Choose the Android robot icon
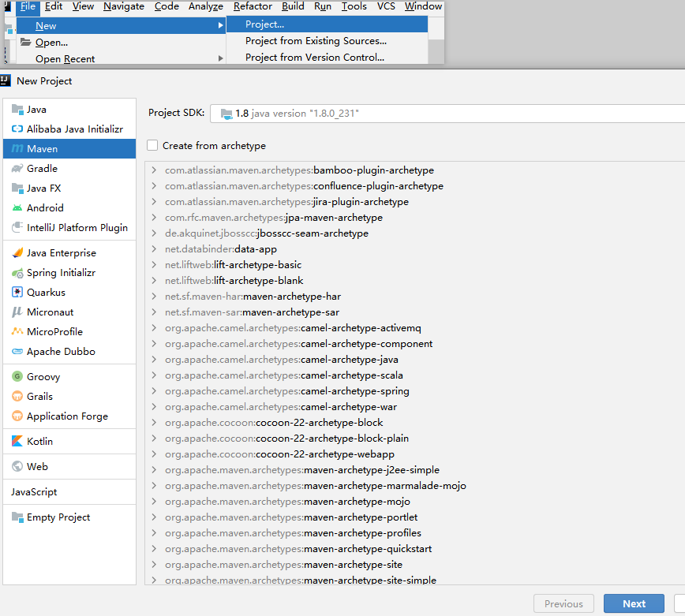 pyautogui.click(x=17, y=207)
